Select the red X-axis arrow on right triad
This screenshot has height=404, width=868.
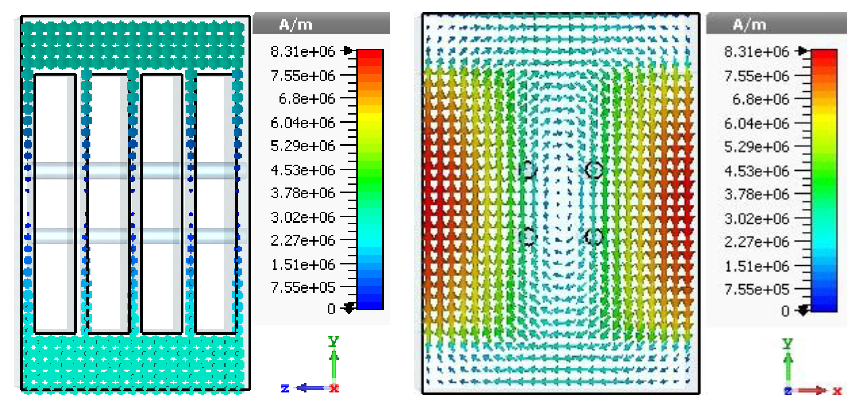pyautogui.click(x=812, y=391)
